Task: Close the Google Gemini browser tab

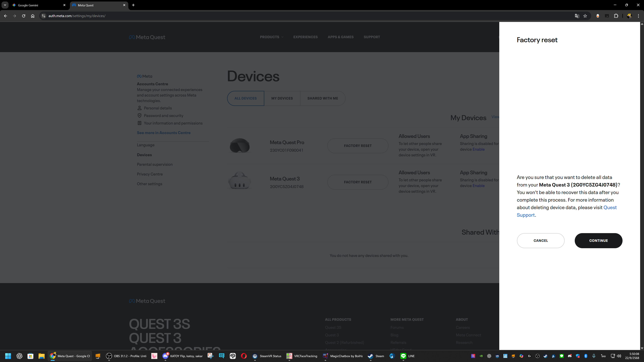Action: [64, 5]
